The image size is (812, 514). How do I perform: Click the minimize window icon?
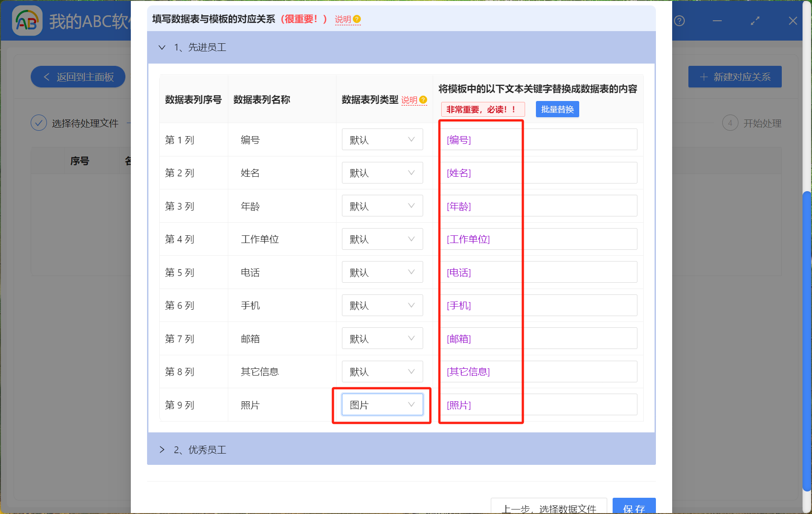click(x=717, y=21)
